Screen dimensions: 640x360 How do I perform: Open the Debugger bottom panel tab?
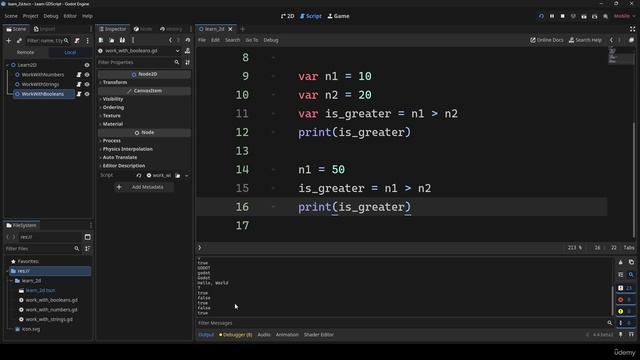(x=236, y=335)
